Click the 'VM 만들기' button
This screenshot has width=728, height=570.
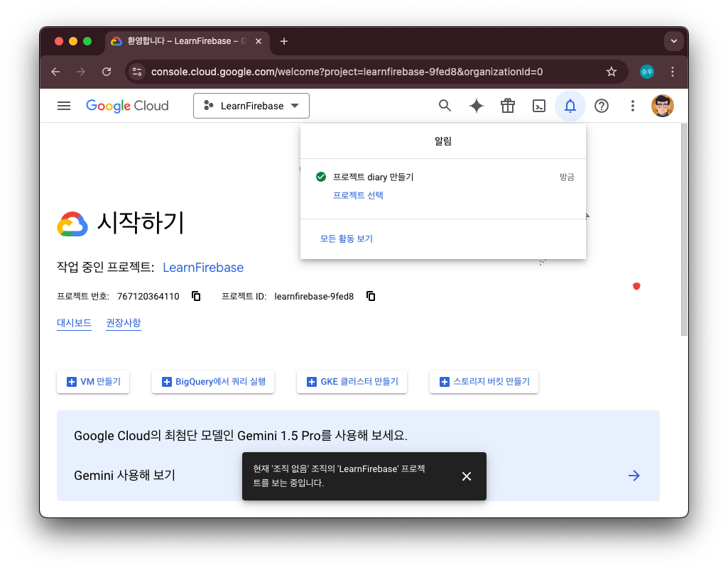tap(93, 382)
